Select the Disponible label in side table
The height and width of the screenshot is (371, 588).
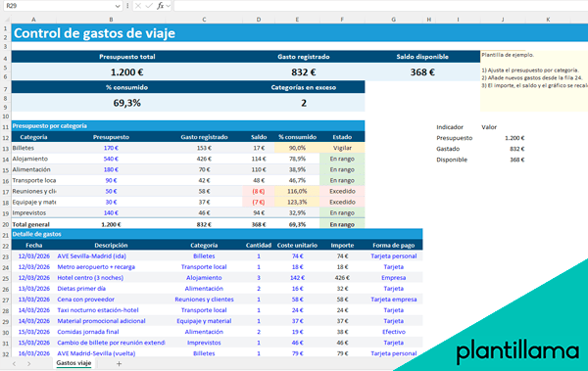tap(452, 160)
